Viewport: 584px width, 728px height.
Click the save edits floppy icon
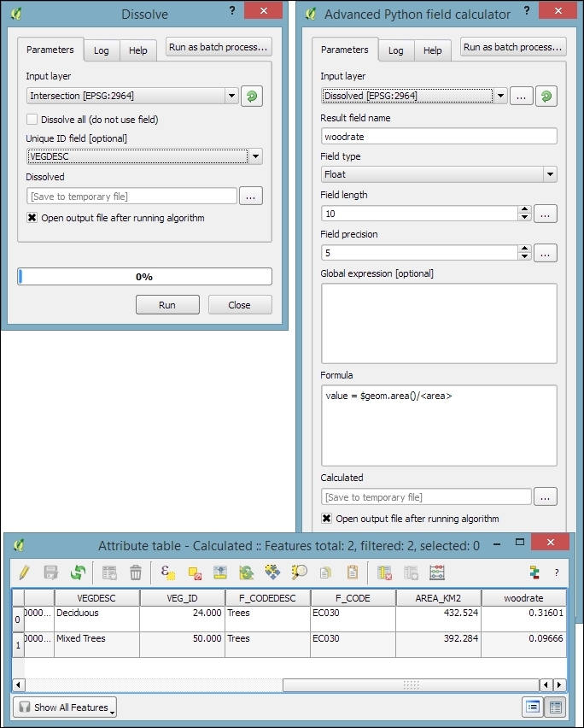[x=50, y=572]
